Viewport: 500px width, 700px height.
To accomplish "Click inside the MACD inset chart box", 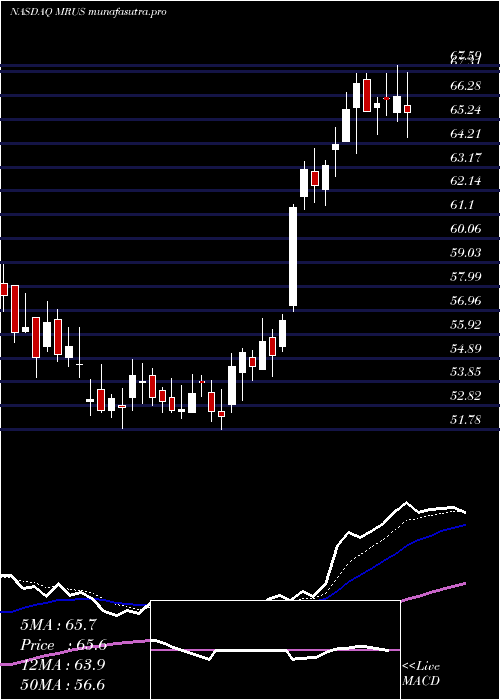I will [x=275, y=650].
